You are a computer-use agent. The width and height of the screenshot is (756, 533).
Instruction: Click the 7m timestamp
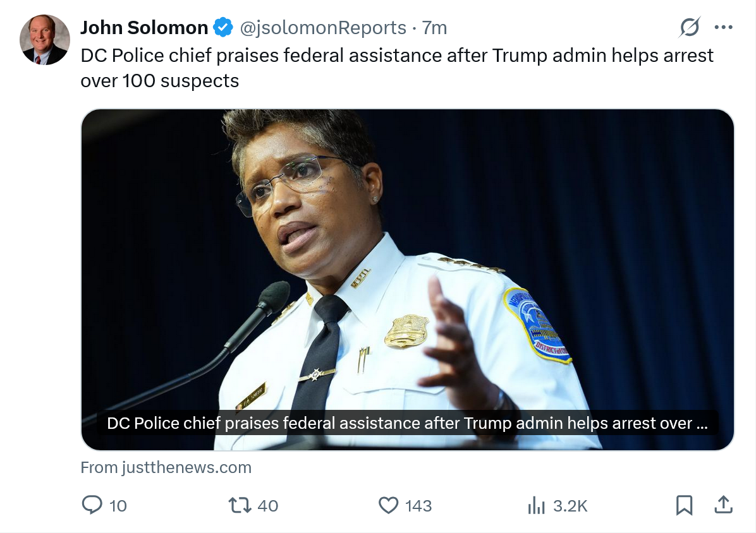(x=434, y=28)
